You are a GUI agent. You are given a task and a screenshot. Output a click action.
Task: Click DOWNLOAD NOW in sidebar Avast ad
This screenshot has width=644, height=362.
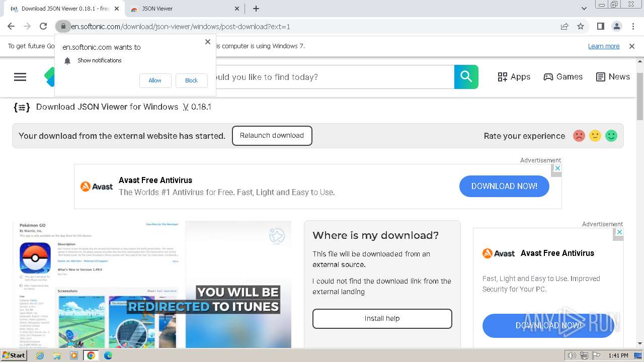coord(548,326)
